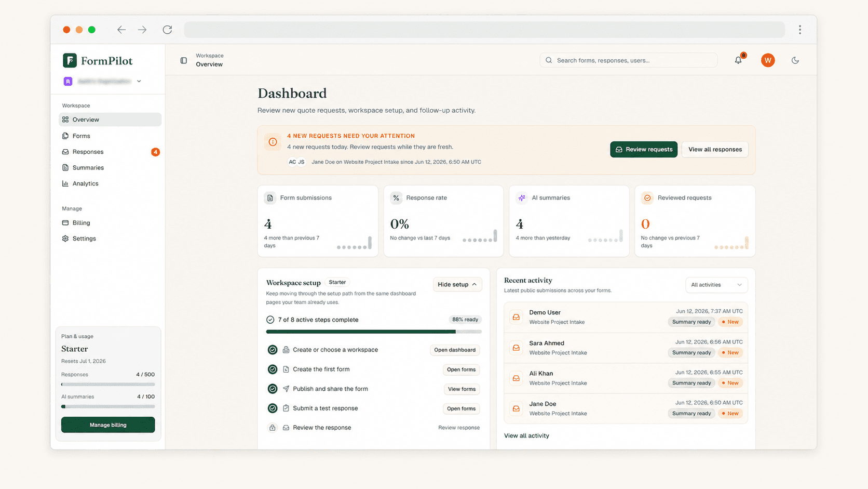This screenshot has height=489, width=868.
Task: Click inbox icon on Ali Khan row
Action: tap(516, 378)
